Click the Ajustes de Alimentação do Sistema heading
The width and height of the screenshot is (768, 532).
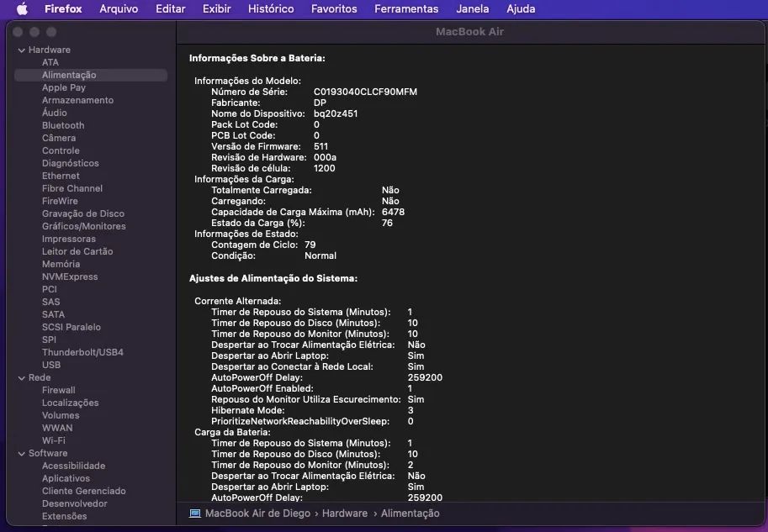pyautogui.click(x=273, y=278)
